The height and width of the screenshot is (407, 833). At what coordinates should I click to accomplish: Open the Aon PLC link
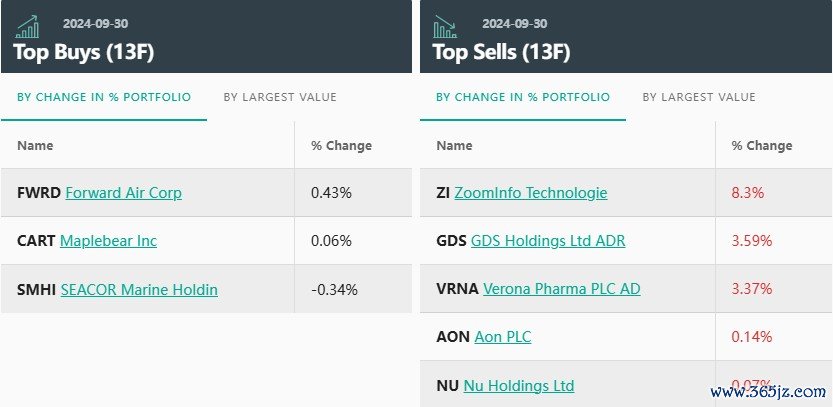click(x=503, y=337)
